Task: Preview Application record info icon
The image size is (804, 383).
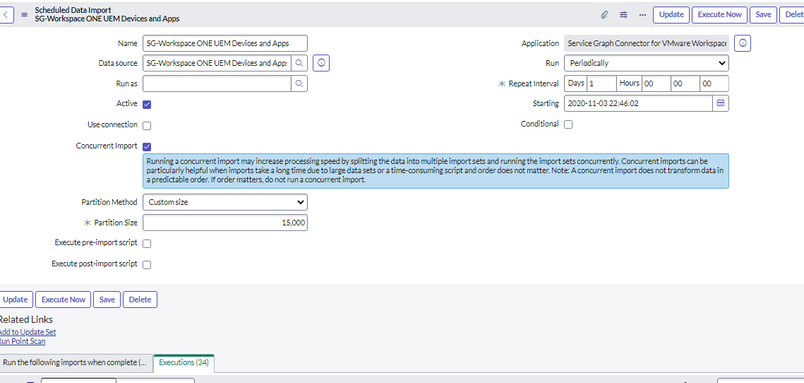Action: (742, 44)
